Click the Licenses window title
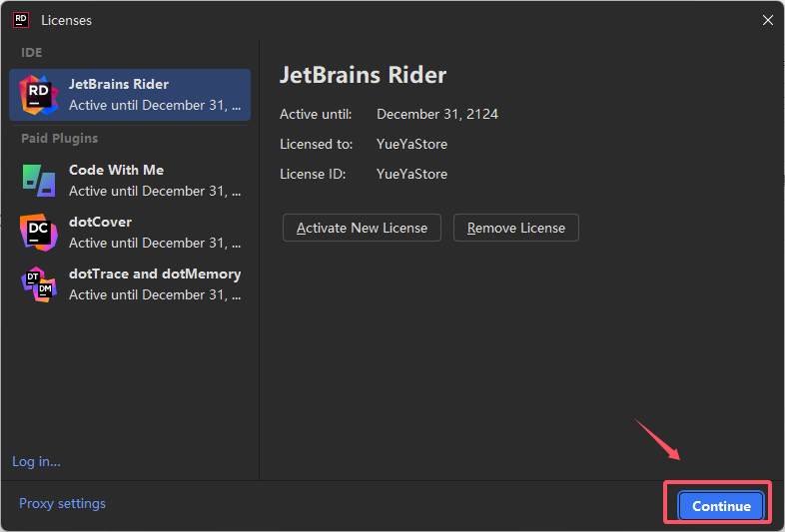The height and width of the screenshot is (532, 785). tap(66, 21)
